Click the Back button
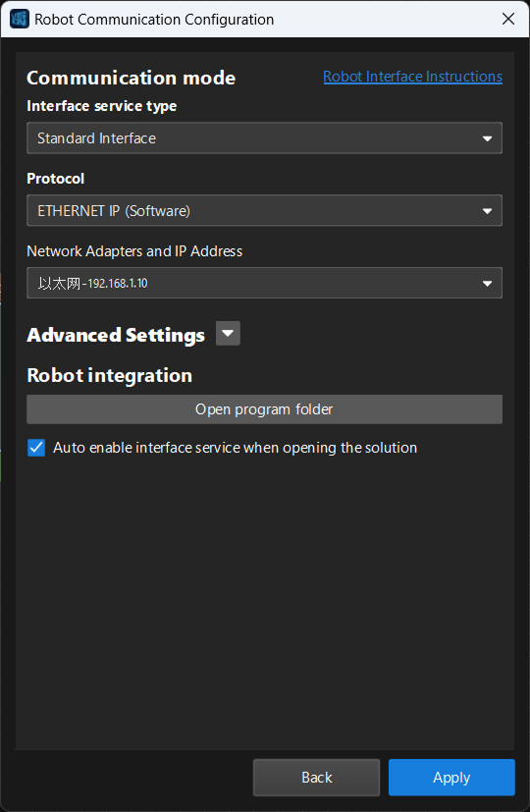530x812 pixels. pos(317,778)
